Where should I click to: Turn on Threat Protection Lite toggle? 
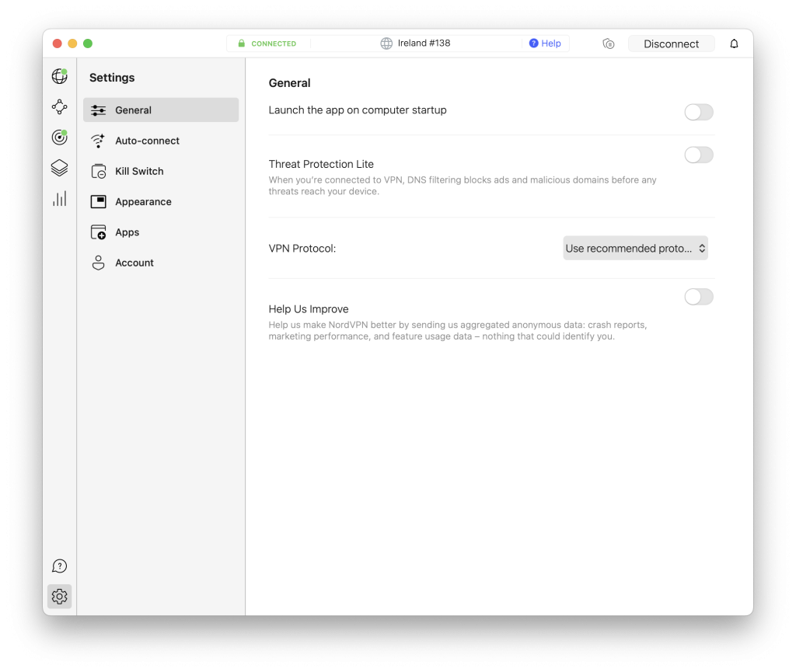coord(699,155)
